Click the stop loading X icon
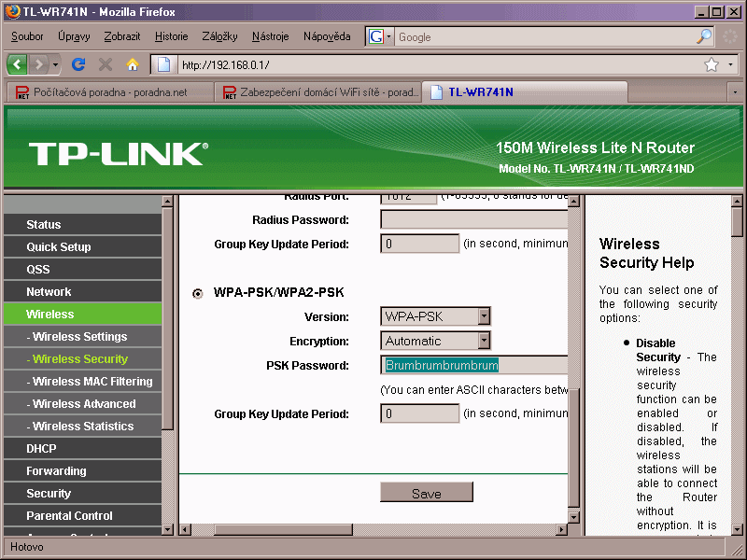747x560 pixels. [x=106, y=63]
